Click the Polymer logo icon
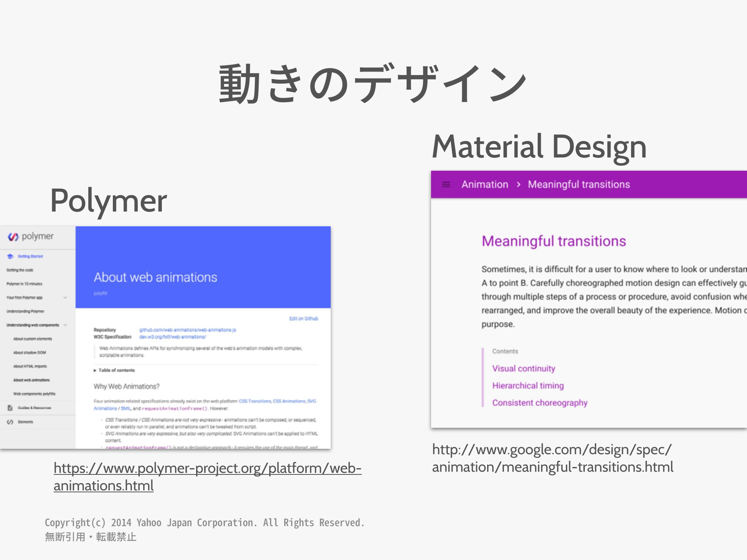Screen dimensions: 747x560 click(13, 236)
